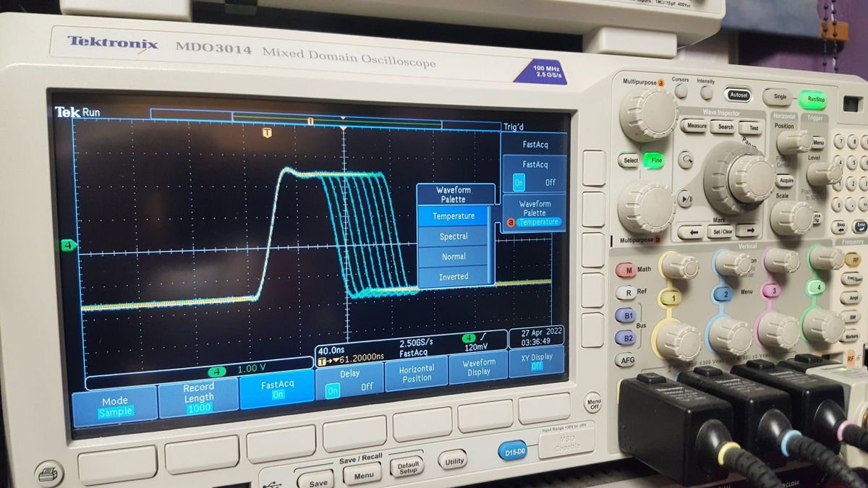868x488 pixels.
Task: Select the FastAcq On bottom menu
Action: [277, 389]
